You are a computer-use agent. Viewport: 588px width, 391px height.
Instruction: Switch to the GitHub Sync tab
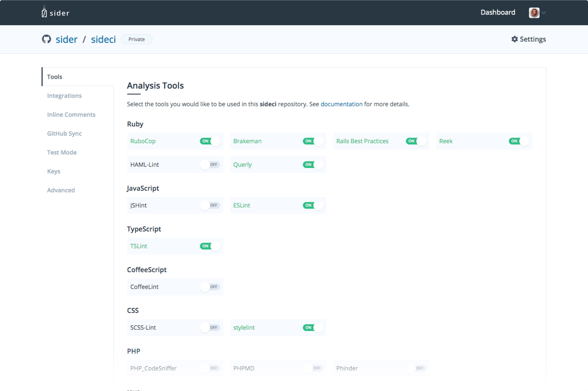click(65, 133)
